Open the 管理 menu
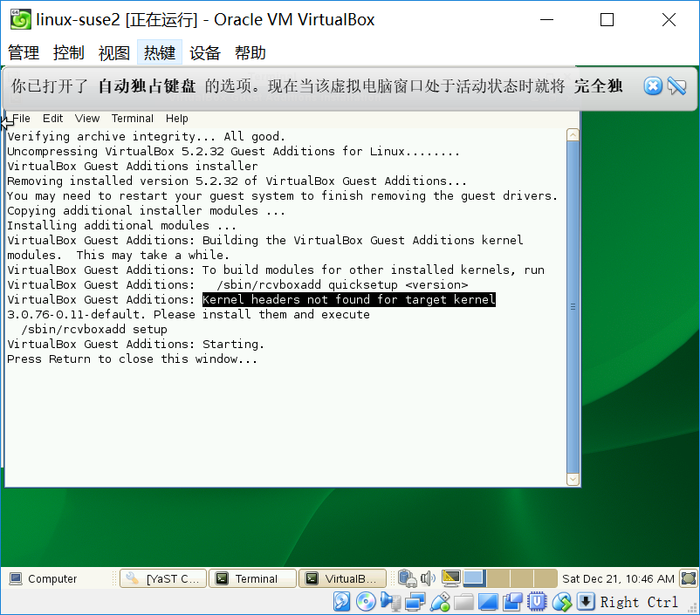The height and width of the screenshot is (615, 700). [x=24, y=52]
